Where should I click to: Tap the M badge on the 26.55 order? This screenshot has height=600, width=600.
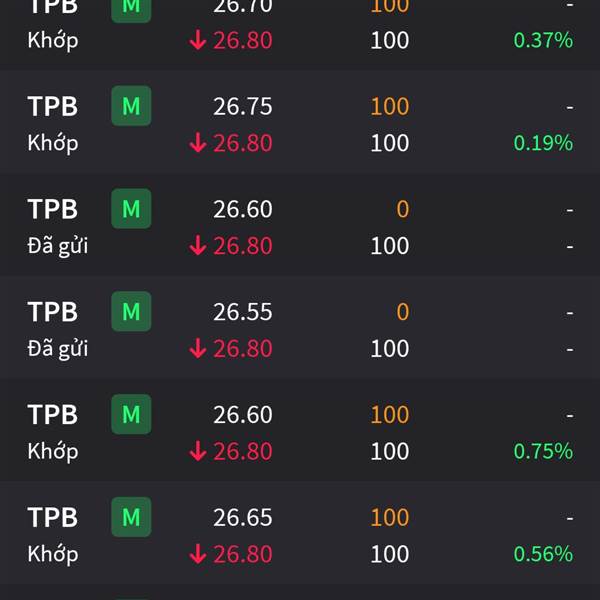pyautogui.click(x=131, y=311)
